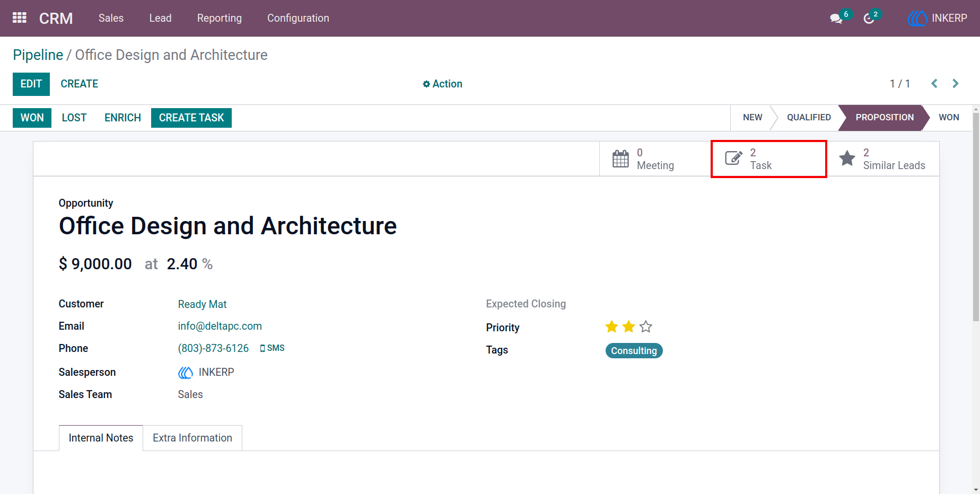This screenshot has height=494, width=980.
Task: Mark opportunity as WON button
Action: 32,118
